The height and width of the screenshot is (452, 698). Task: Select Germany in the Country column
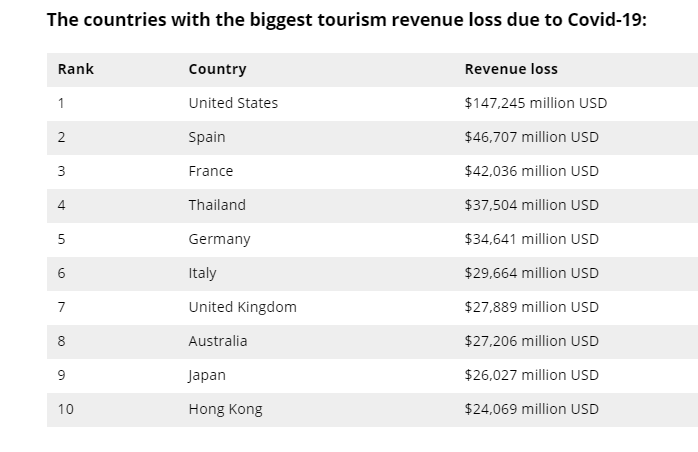tap(219, 239)
